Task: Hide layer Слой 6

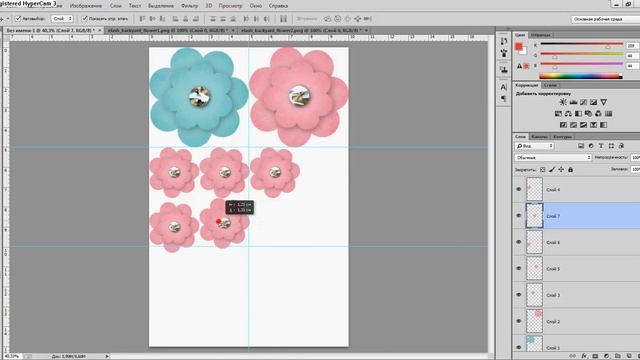Action: 519,242
